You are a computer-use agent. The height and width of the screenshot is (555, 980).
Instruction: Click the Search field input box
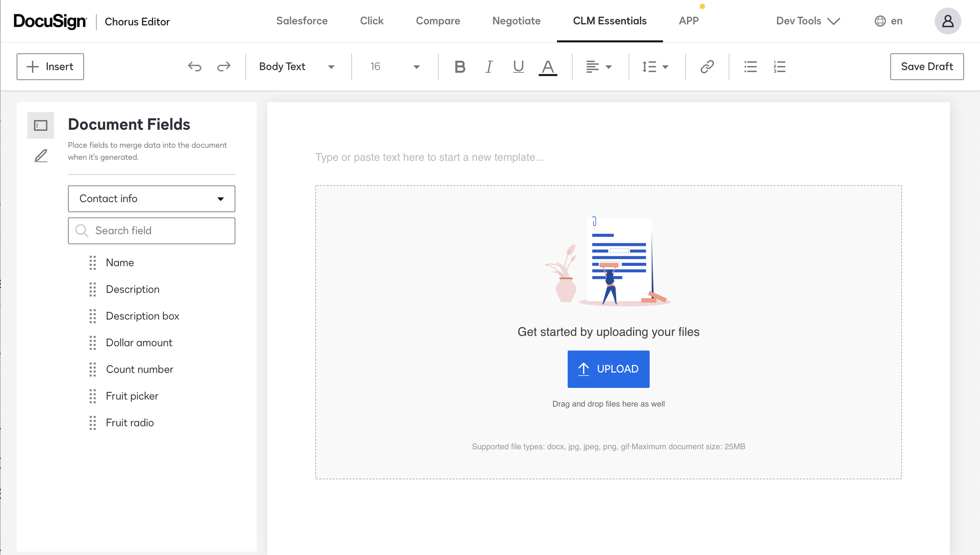151,230
